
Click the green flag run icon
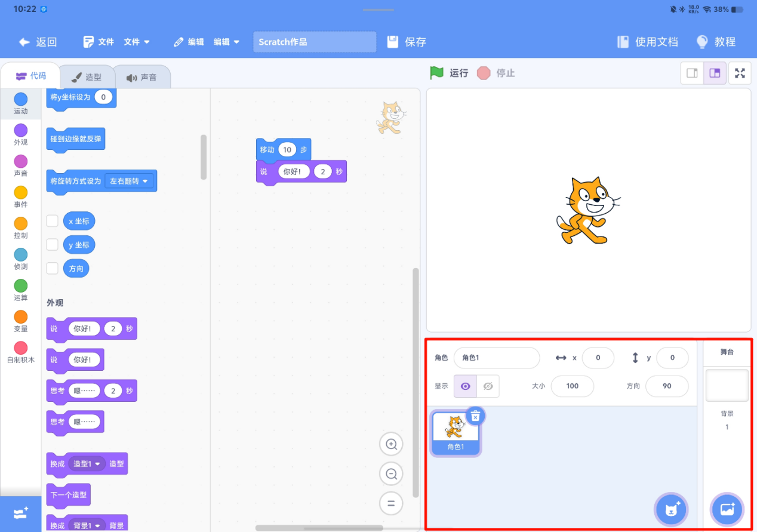click(x=437, y=73)
